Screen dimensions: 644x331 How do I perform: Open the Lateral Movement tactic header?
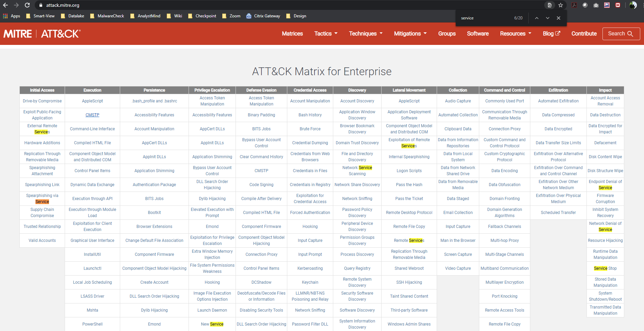point(409,90)
